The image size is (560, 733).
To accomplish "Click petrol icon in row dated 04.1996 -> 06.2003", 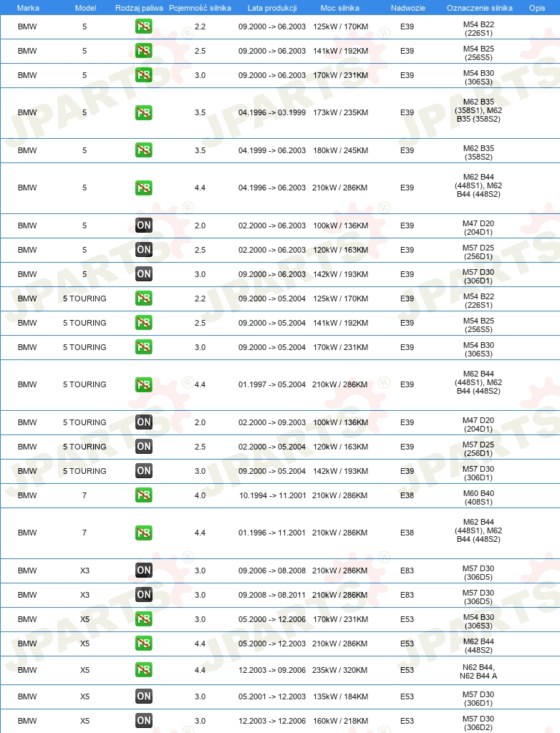I will [144, 188].
